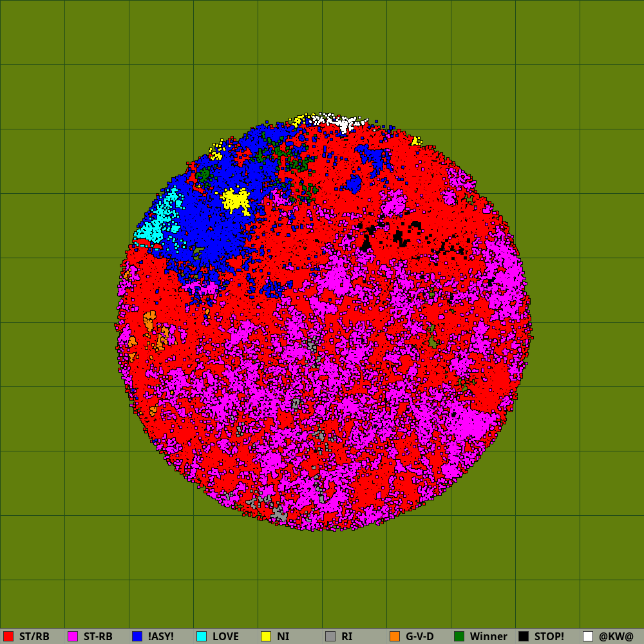Click the white @KW@ territory atop the circle
Screen dimensions: 644x644
[x=339, y=122]
